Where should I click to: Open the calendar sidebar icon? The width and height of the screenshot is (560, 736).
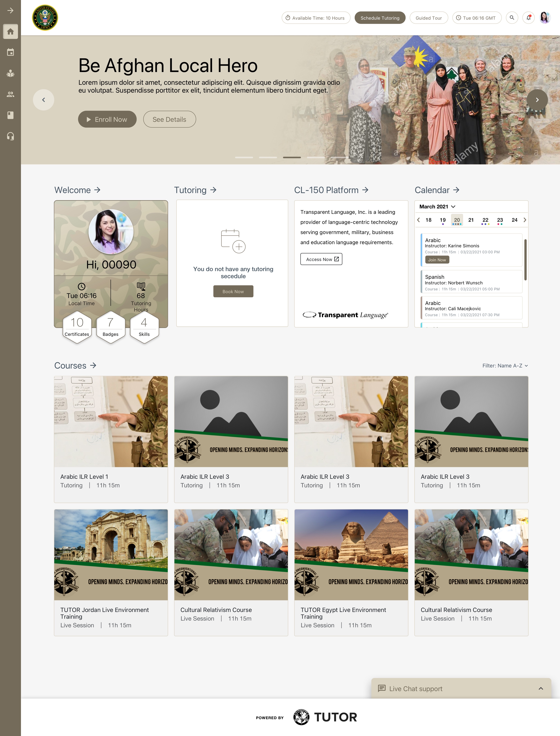coord(10,52)
